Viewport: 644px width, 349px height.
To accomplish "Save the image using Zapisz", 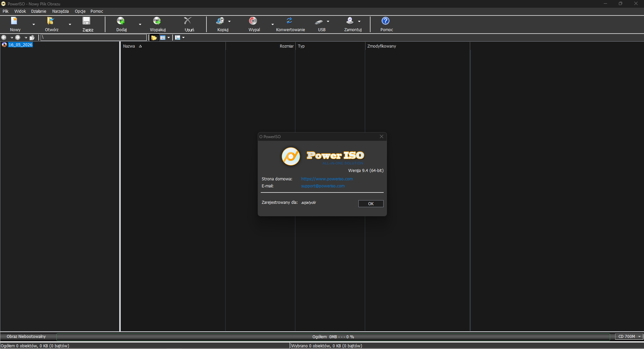I will (87, 24).
